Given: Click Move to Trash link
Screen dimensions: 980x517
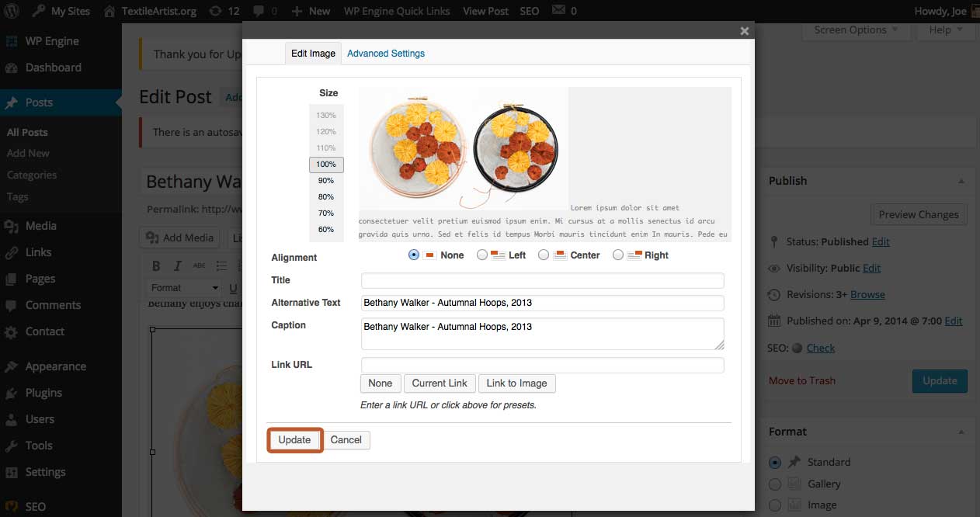Looking at the screenshot, I should 802,381.
